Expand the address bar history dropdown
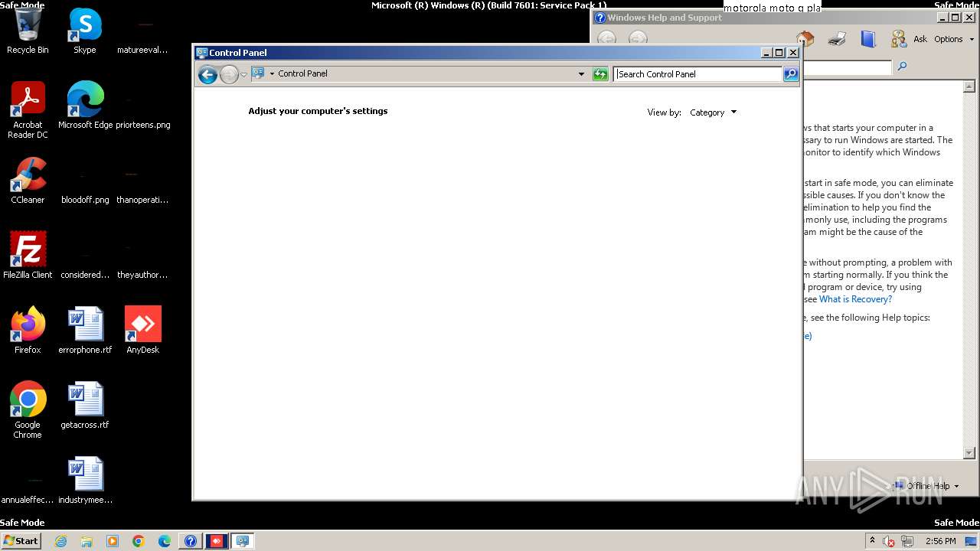This screenshot has width=980, height=551. click(581, 74)
